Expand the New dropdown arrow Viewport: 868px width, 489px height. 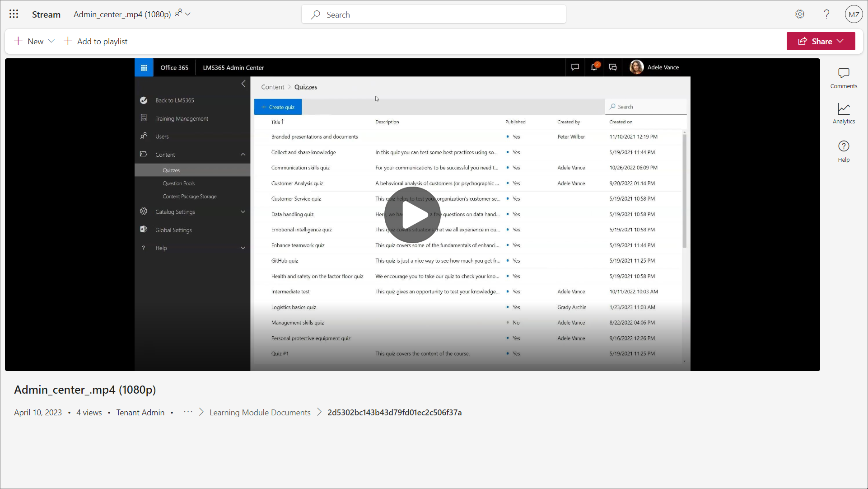(x=51, y=41)
